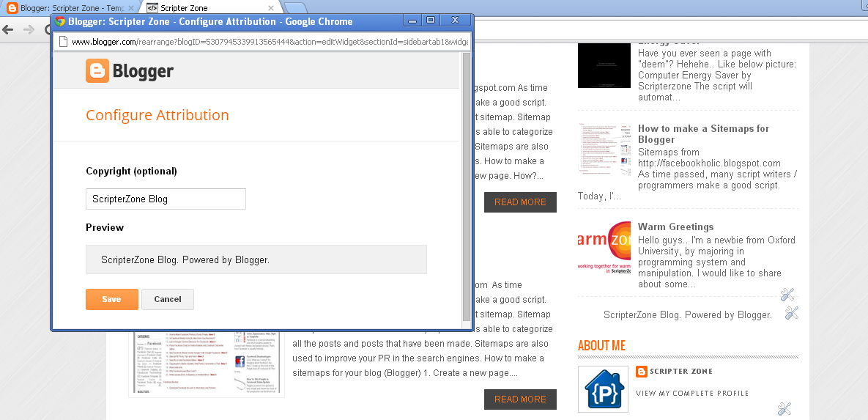Screen dimensions: 868x420
Task: Switch to the Blogger: Scripter Zone tab
Action: (70, 8)
